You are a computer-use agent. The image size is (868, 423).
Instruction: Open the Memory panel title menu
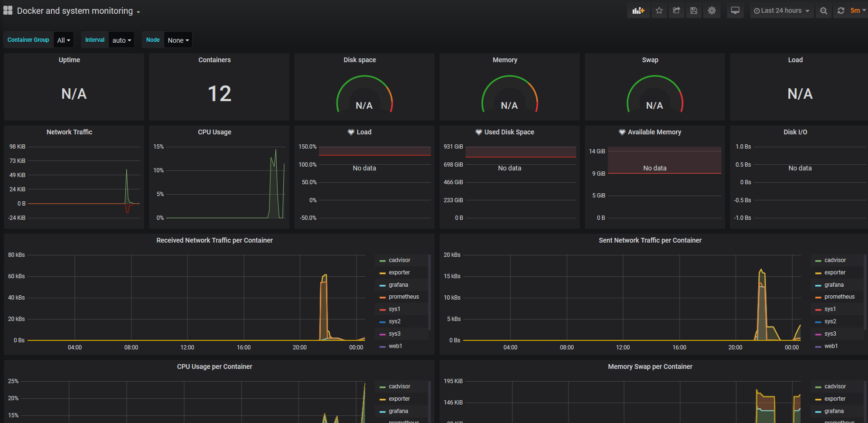click(x=505, y=60)
